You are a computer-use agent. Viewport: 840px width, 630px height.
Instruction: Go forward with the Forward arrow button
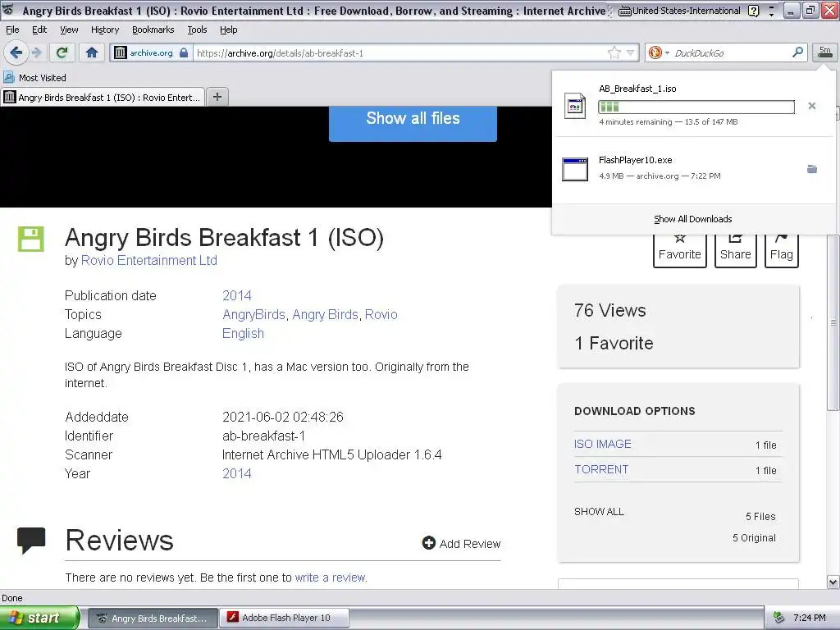(x=36, y=52)
